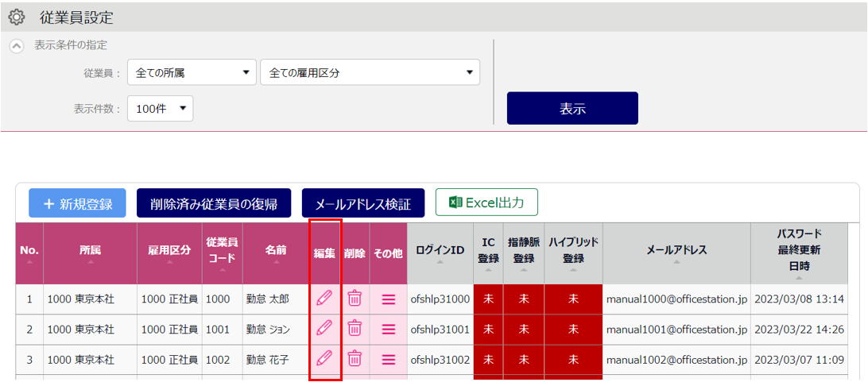Open the 全ての雇用区分 dropdown
Screen dimensions: 868x386
(x=370, y=72)
